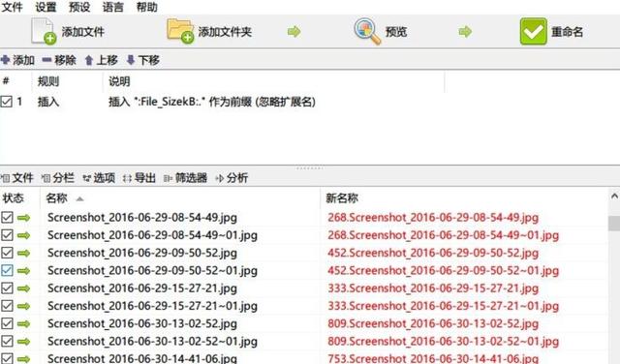Viewport: 620px width, 364px height.
Task: Click the Add Folders (添加文件夹) folder icon
Action: (x=180, y=30)
